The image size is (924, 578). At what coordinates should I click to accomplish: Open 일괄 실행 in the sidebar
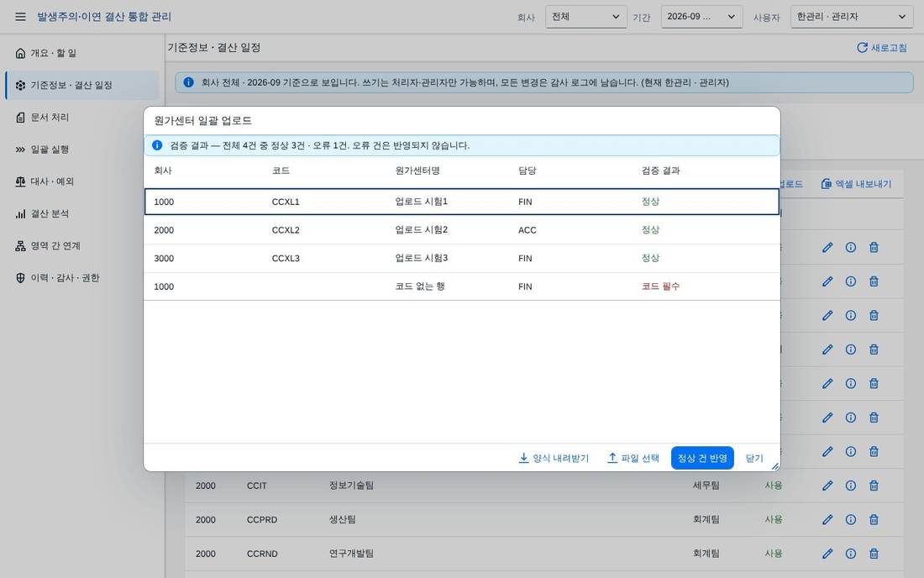[x=82, y=150]
